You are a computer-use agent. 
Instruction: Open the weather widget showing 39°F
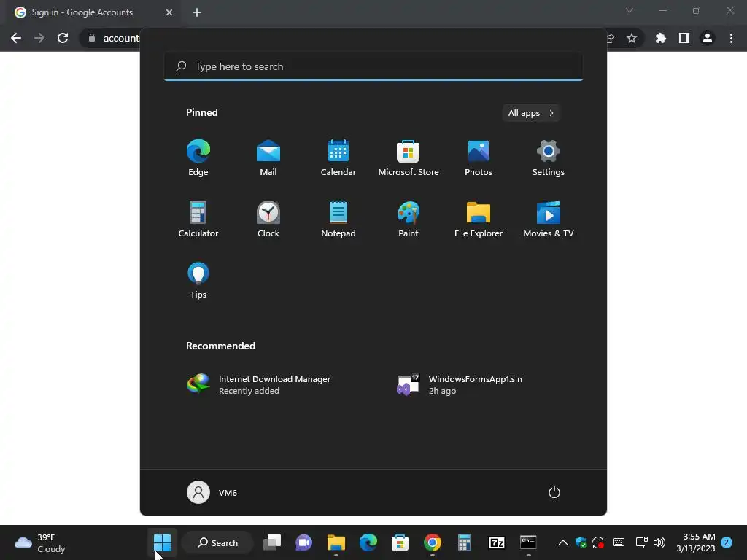point(40,542)
